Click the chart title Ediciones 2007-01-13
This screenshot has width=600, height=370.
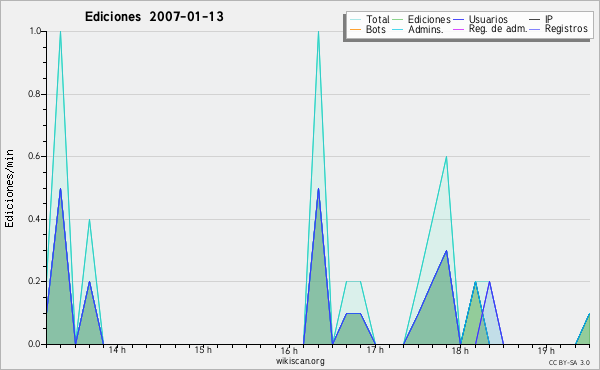coord(154,17)
